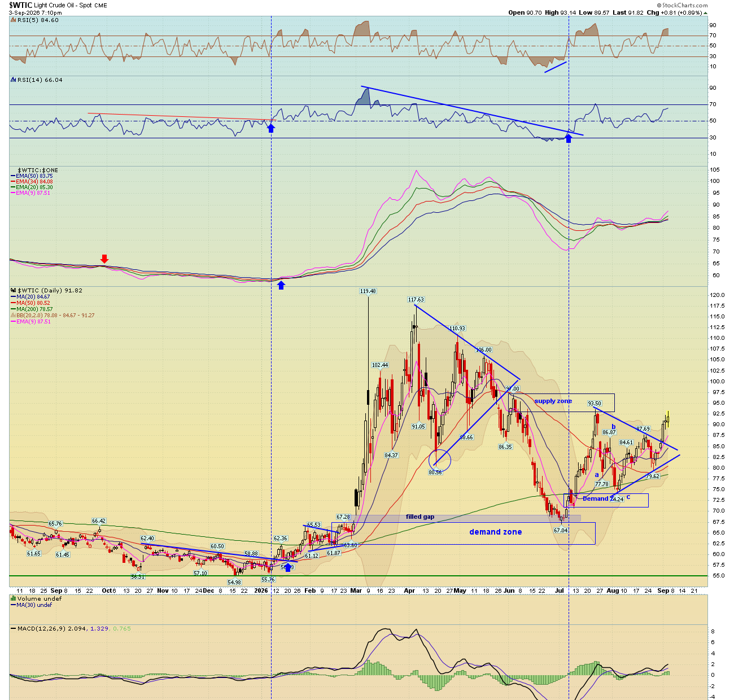Click the 117.63 peak price label
Viewport: 734px width, 700px height.
click(416, 300)
